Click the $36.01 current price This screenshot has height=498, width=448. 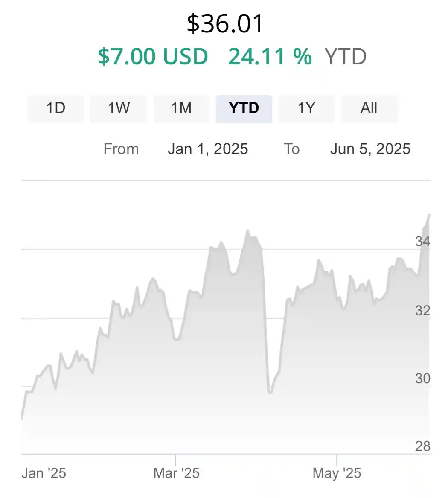pos(225,23)
